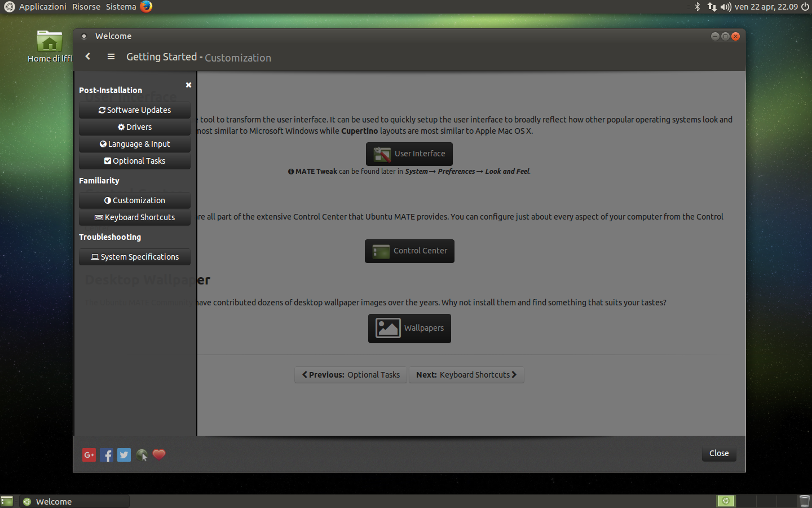This screenshot has width=812, height=508.
Task: Open the Software Updates section
Action: pyautogui.click(x=135, y=110)
